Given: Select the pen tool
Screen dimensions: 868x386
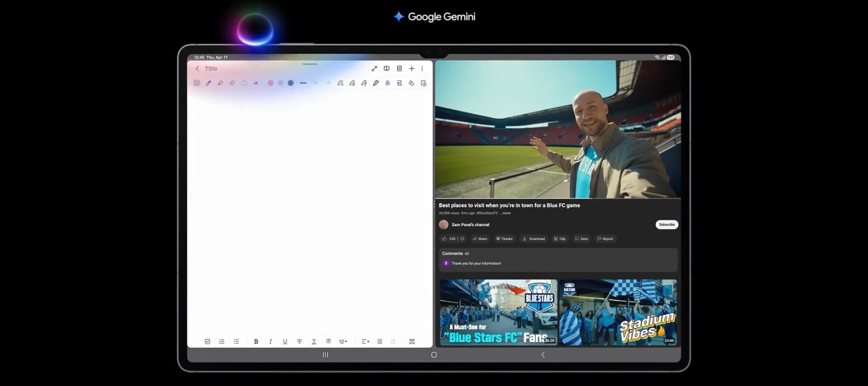Looking at the screenshot, I should pyautogui.click(x=209, y=83).
